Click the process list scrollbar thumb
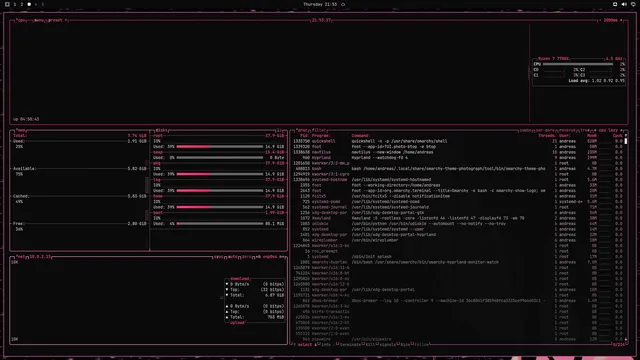This screenshot has height=360, width=640. click(625, 141)
